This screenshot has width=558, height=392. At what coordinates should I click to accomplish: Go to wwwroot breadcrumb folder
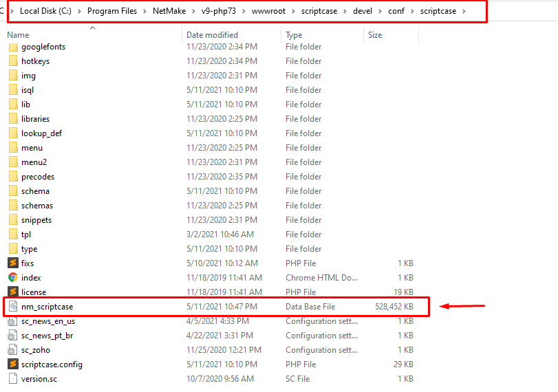268,11
